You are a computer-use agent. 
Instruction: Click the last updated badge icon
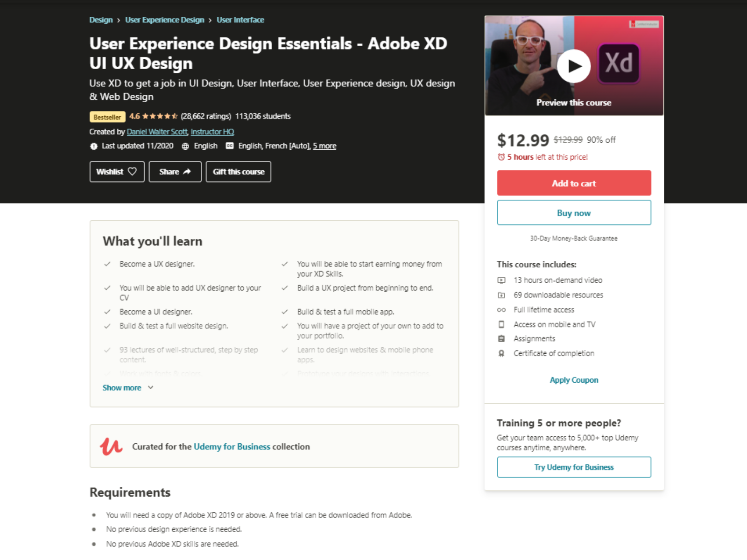pyautogui.click(x=94, y=146)
